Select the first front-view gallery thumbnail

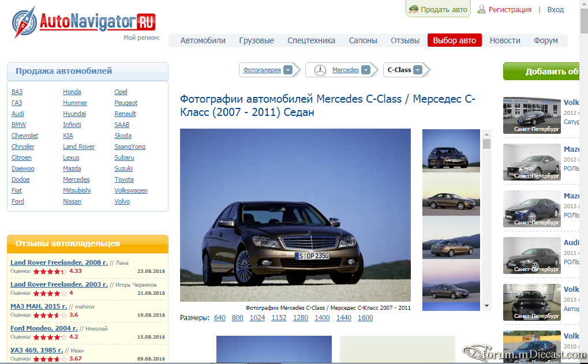point(451,151)
